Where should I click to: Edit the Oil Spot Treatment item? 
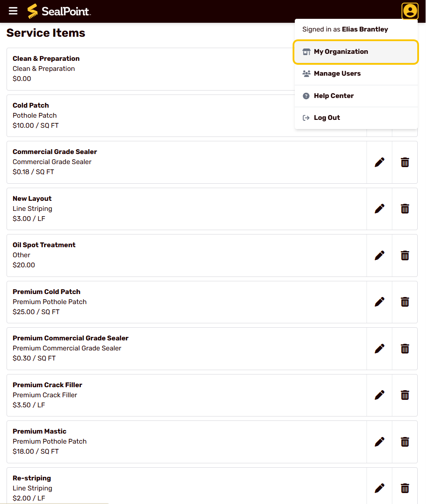tap(379, 255)
